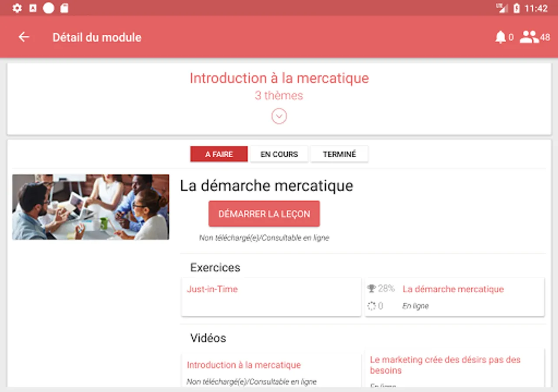Click the attempts spinner icon showing 0
The height and width of the screenshot is (392, 558).
[x=371, y=306]
